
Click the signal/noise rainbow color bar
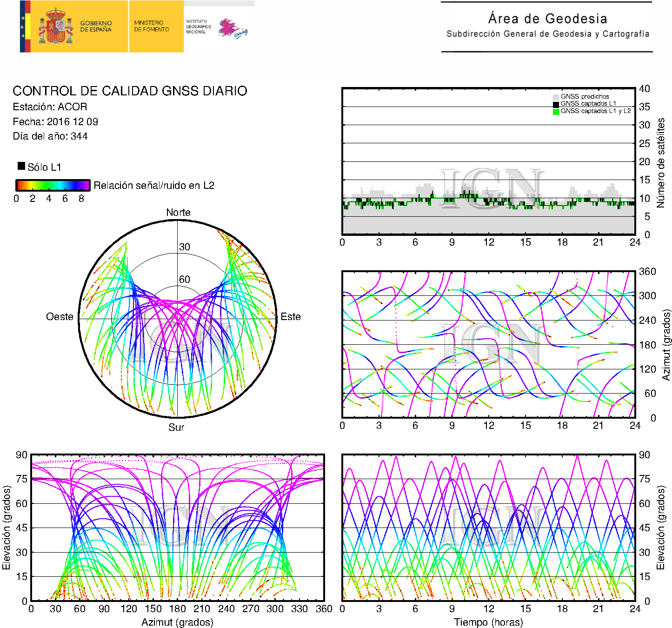pos(53,185)
